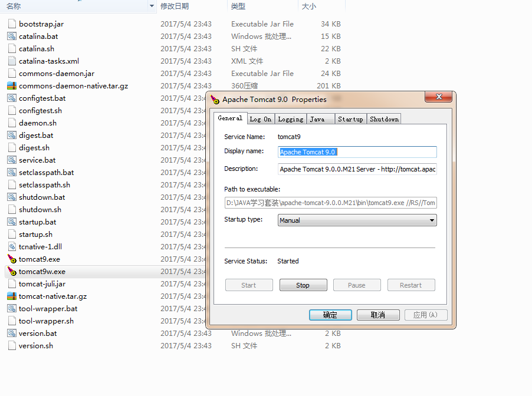Click the 360压缩 type cell
This screenshot has width=532, height=396.
tap(244, 86)
